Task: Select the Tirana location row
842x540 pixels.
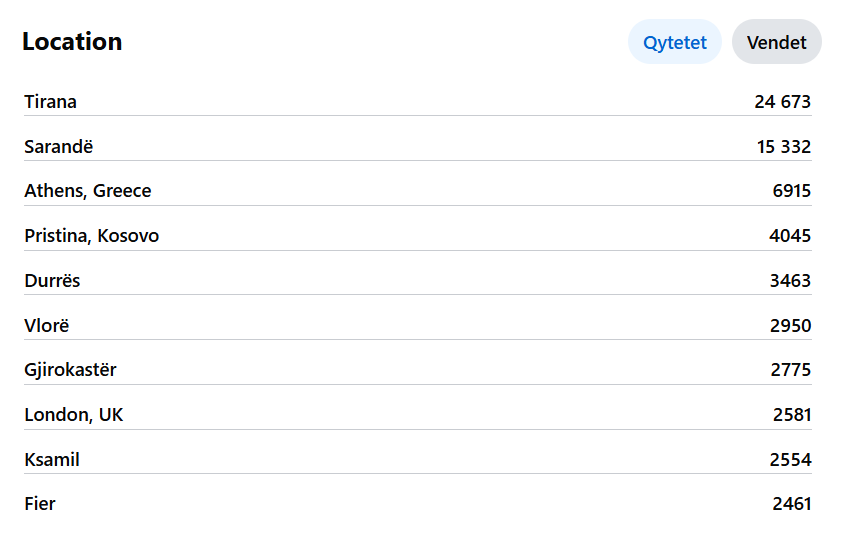Action: click(x=418, y=101)
